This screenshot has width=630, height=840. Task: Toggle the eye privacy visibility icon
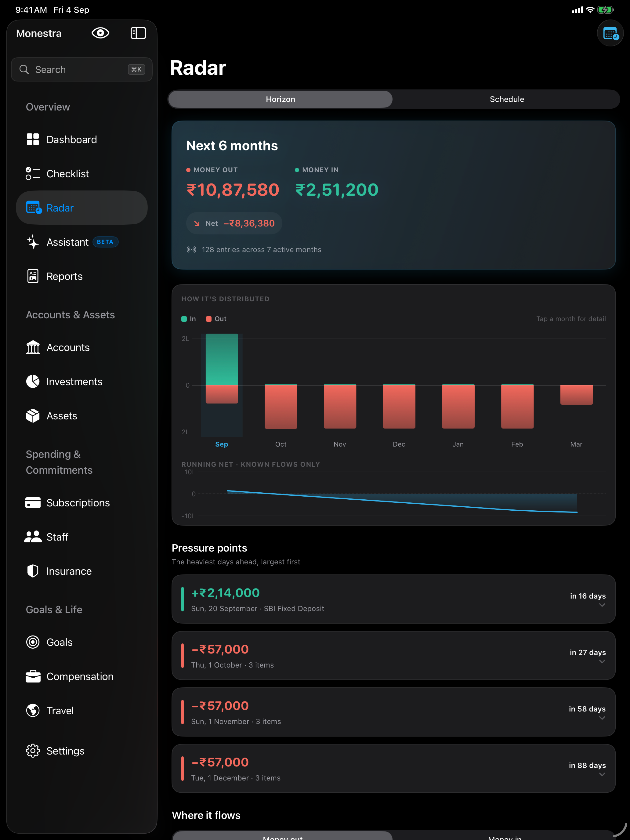[x=100, y=33]
